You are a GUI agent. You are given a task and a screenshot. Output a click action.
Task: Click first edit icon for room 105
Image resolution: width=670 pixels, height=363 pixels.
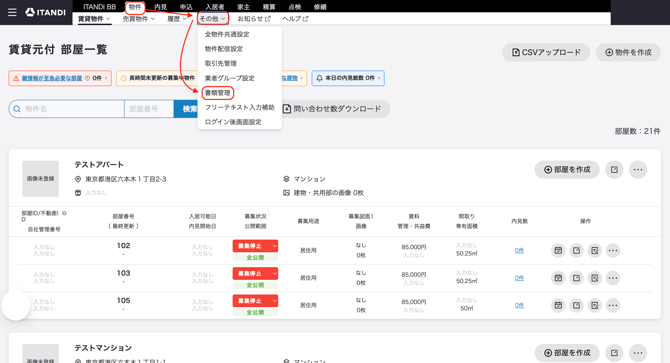(x=576, y=305)
